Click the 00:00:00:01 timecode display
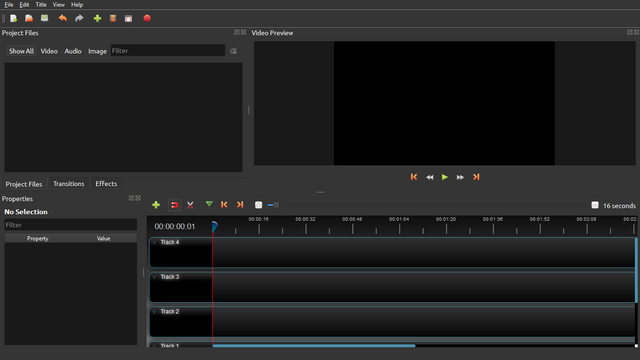Image resolution: width=640 pixels, height=360 pixels. tap(175, 227)
